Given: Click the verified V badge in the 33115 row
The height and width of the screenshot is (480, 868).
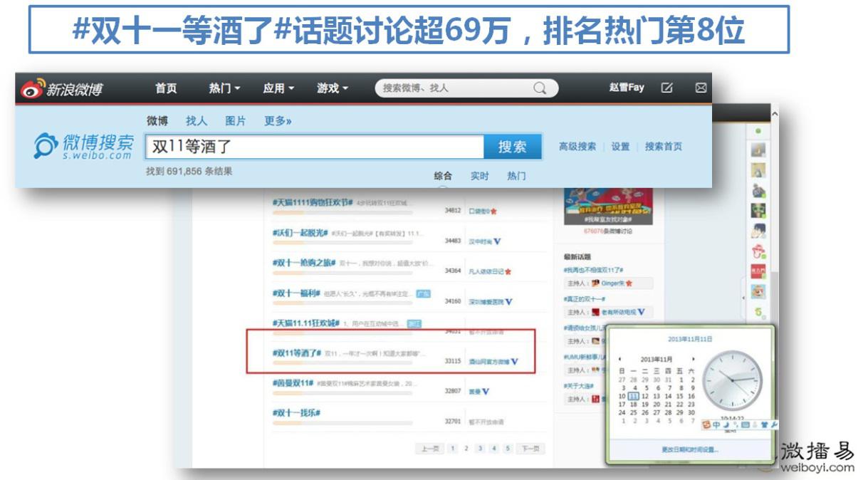Looking at the screenshot, I should point(514,362).
